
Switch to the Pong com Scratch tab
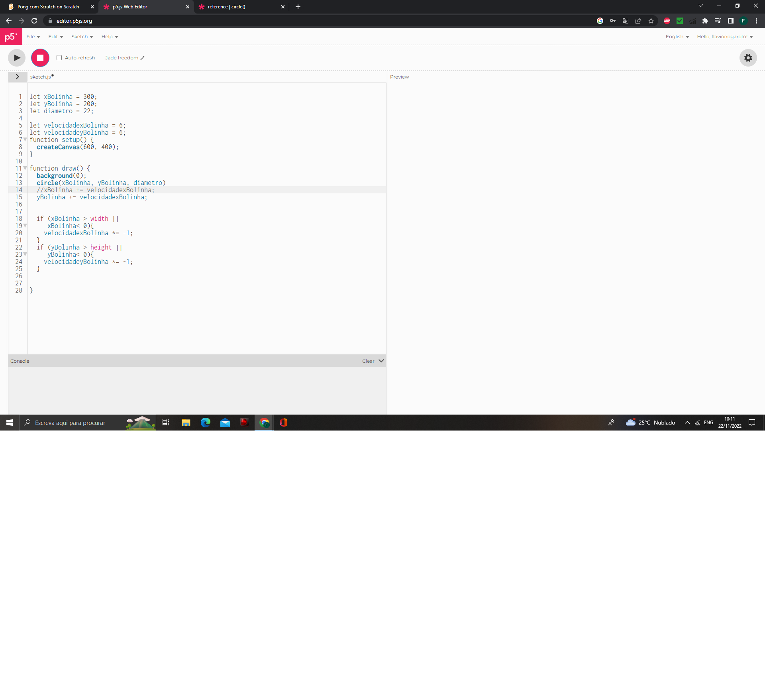point(49,7)
